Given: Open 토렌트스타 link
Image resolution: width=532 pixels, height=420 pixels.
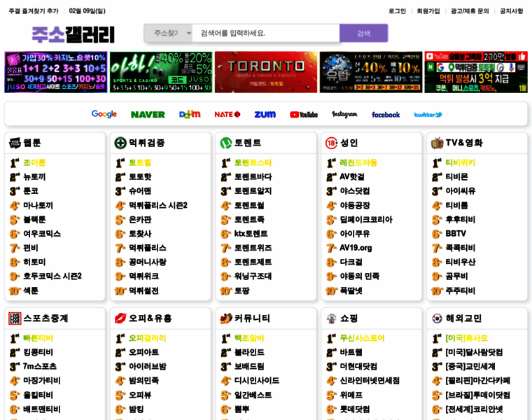Looking at the screenshot, I should tap(253, 163).
